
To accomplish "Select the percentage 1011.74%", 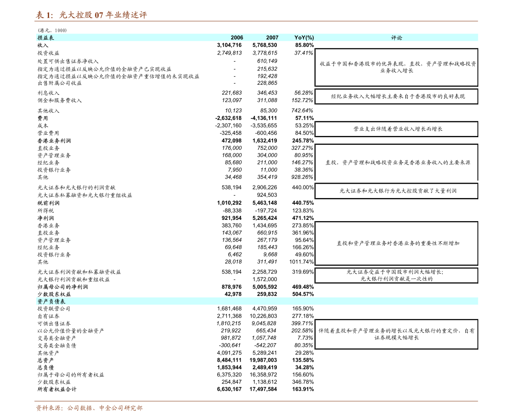I will point(302,262).
